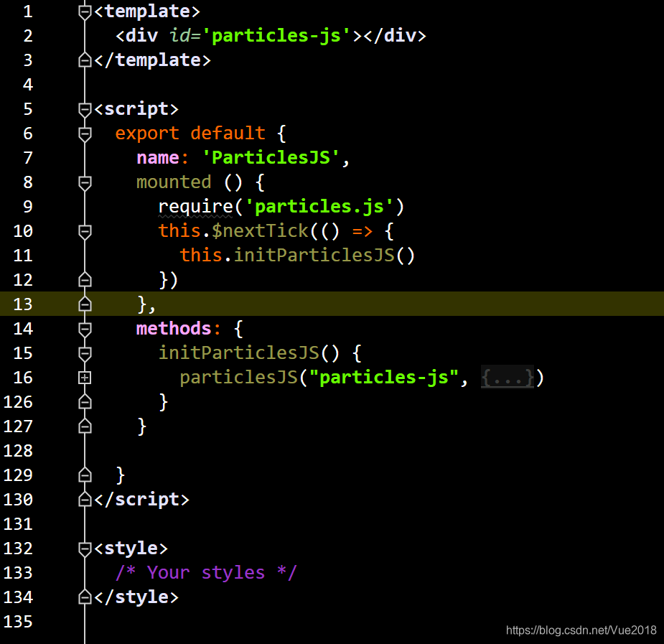Click the 'particles.js' string in require
The height and width of the screenshot is (644, 664).
tap(319, 206)
